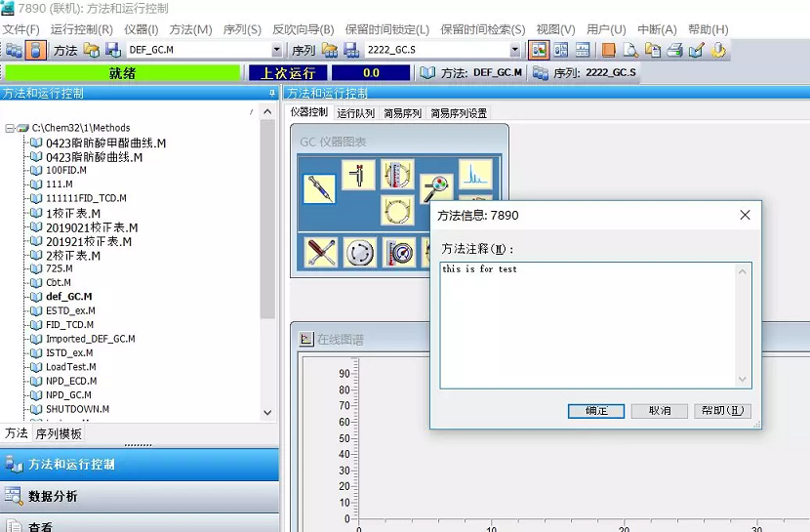Switch to the 仪器控制 tab
Image resolution: width=810 pixels, height=532 pixels.
pyautogui.click(x=309, y=112)
